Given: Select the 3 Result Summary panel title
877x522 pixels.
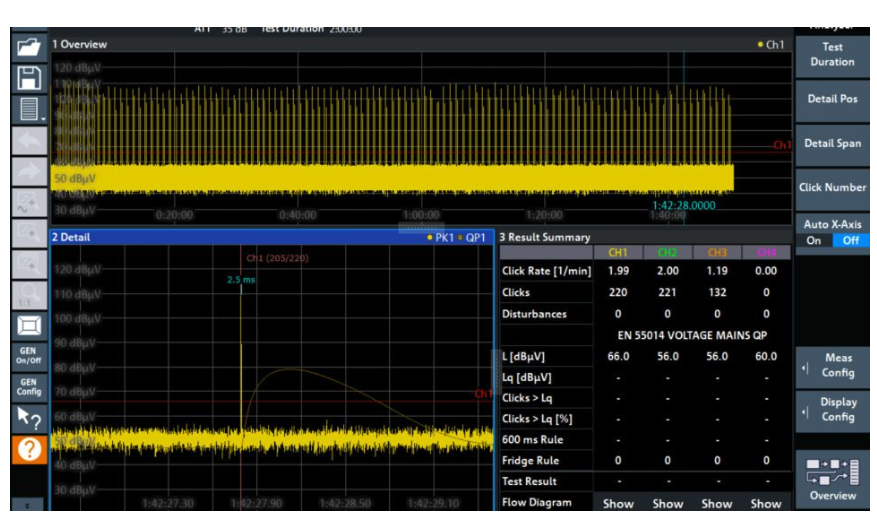Looking at the screenshot, I should (544, 238).
